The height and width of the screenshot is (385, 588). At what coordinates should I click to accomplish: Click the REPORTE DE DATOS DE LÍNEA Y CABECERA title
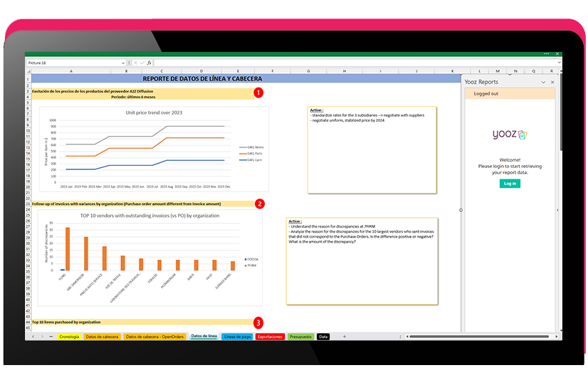pos(202,79)
